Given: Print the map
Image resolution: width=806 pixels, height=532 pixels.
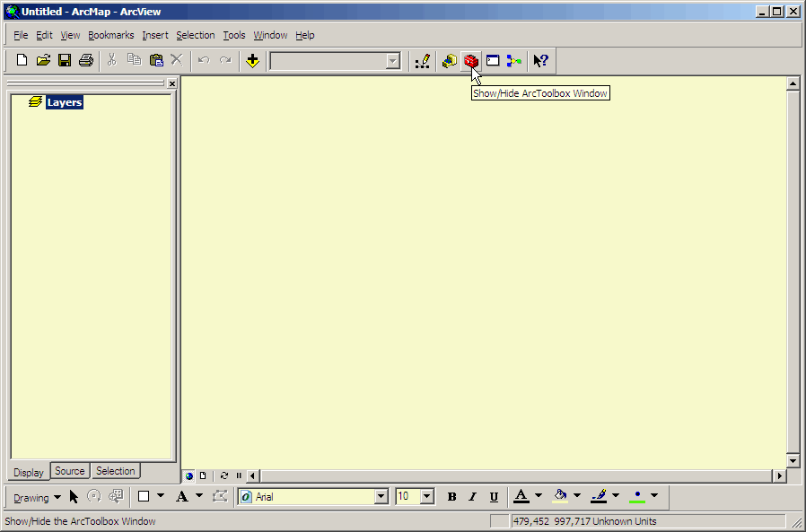Looking at the screenshot, I should click(86, 61).
